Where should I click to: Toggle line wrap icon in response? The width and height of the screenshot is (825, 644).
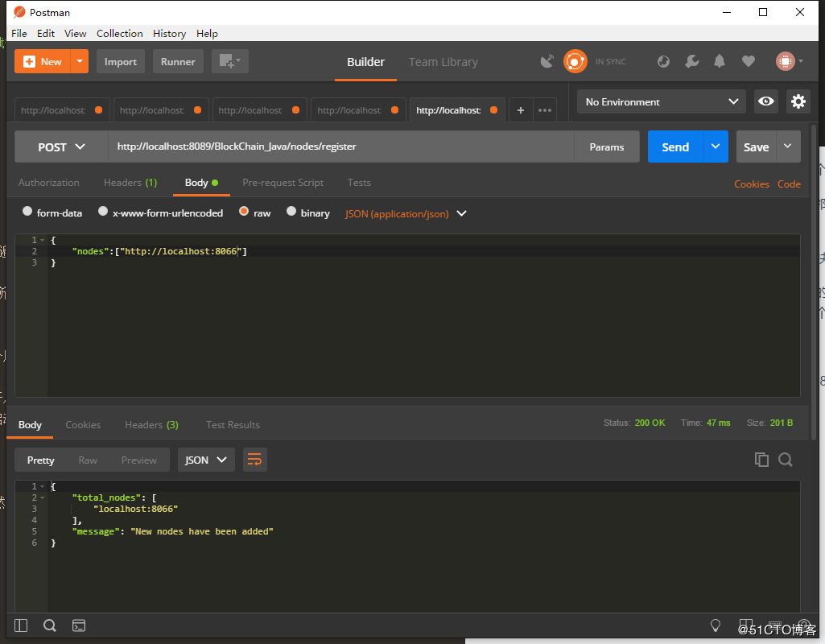[254, 460]
